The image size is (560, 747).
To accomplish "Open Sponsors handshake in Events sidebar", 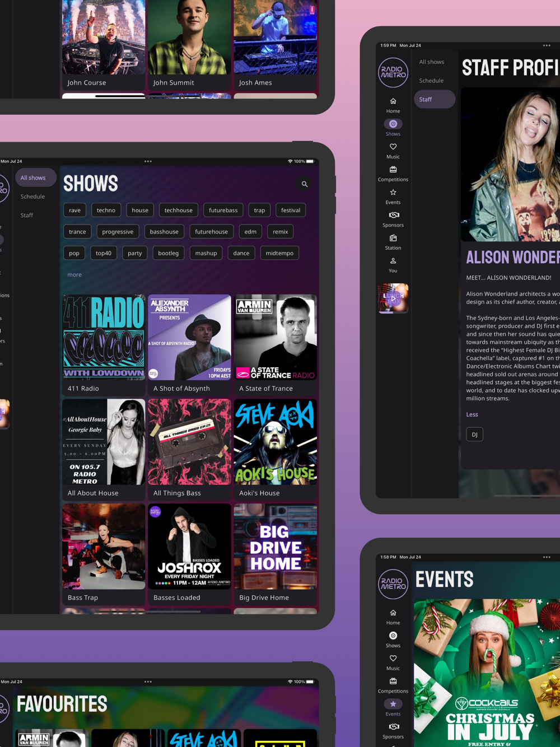I will (x=394, y=727).
